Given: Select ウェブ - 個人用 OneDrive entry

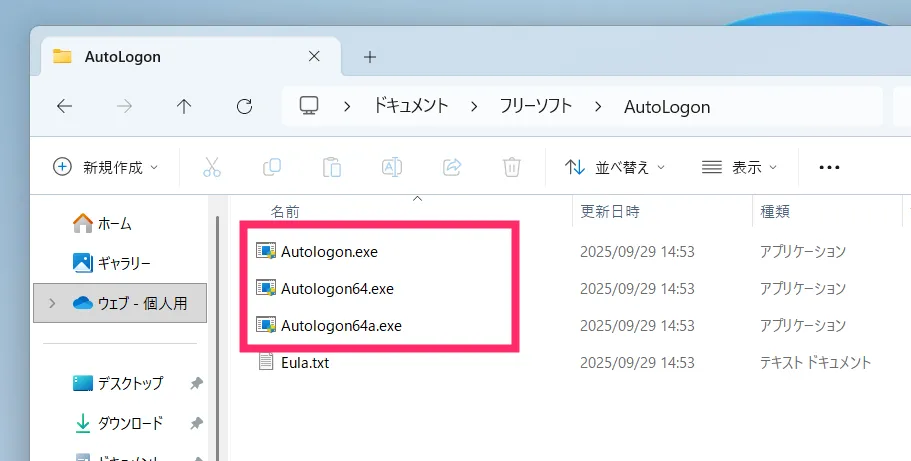Looking at the screenshot, I should click(x=120, y=303).
